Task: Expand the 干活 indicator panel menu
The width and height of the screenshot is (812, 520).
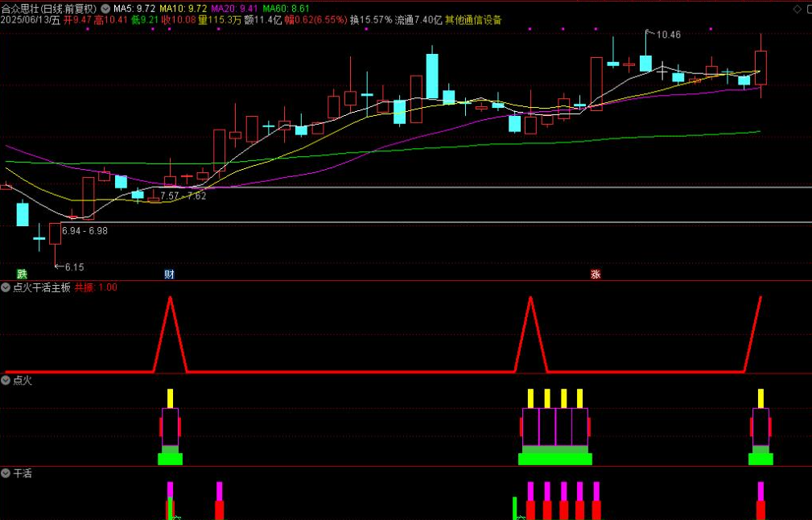Action: 6,473
